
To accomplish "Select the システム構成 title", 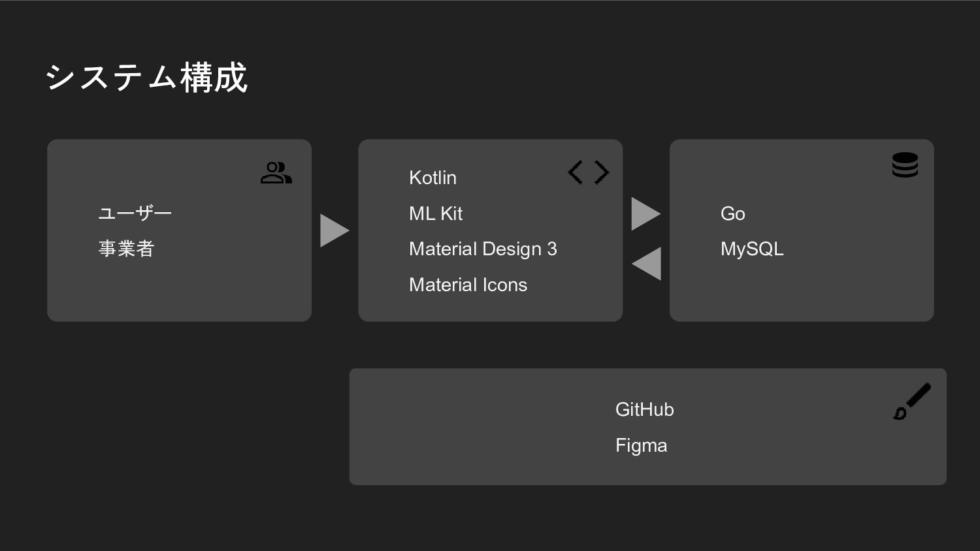I will (x=147, y=78).
